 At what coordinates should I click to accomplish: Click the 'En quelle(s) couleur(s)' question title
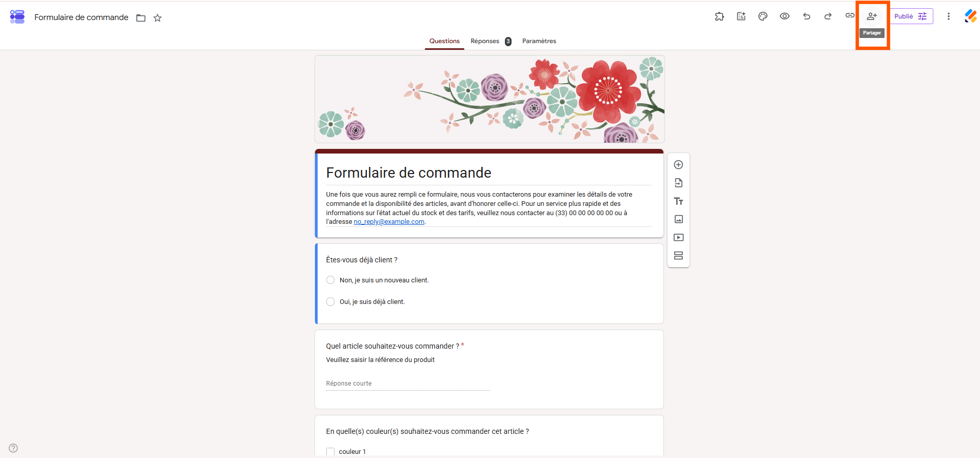pos(427,431)
